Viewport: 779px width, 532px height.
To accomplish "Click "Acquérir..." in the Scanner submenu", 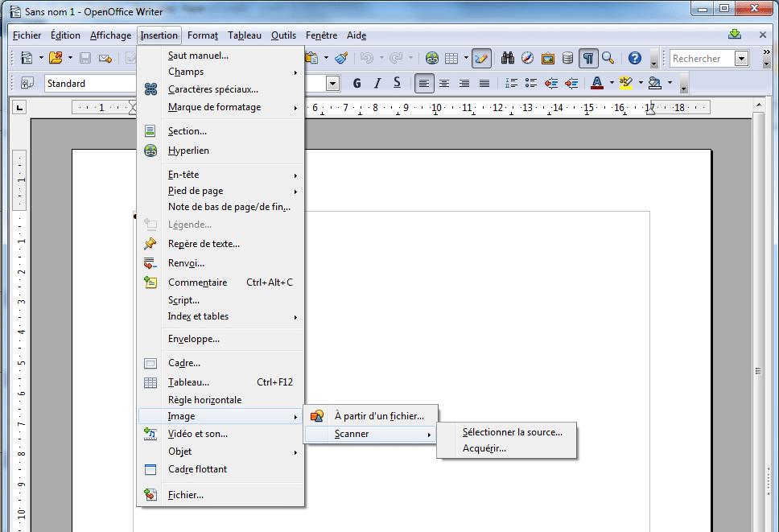I will point(484,448).
